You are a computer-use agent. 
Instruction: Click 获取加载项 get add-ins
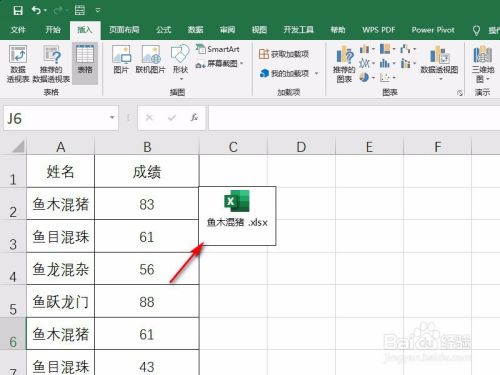[284, 54]
